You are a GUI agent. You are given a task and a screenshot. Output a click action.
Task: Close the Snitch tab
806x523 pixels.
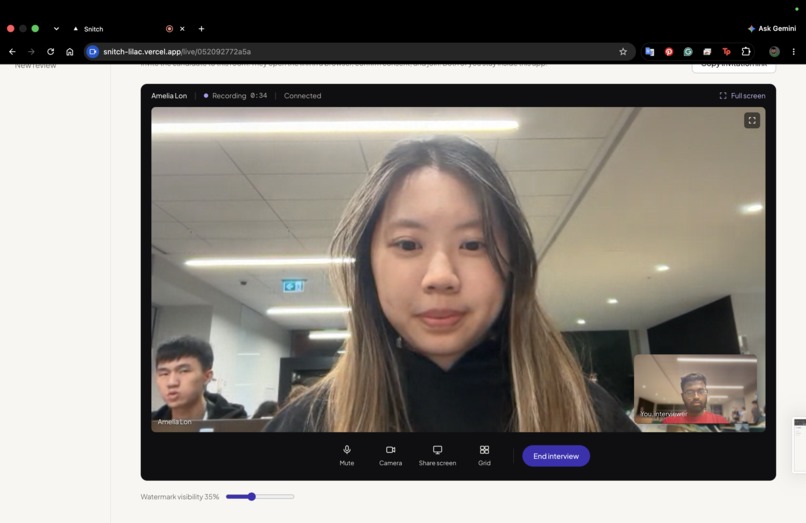pyautogui.click(x=182, y=29)
